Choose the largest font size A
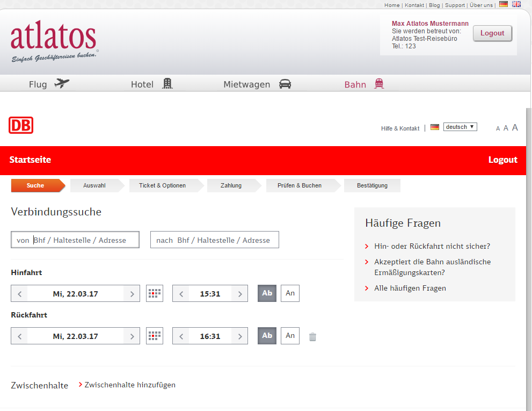This screenshot has height=411, width=532. pyautogui.click(x=515, y=127)
